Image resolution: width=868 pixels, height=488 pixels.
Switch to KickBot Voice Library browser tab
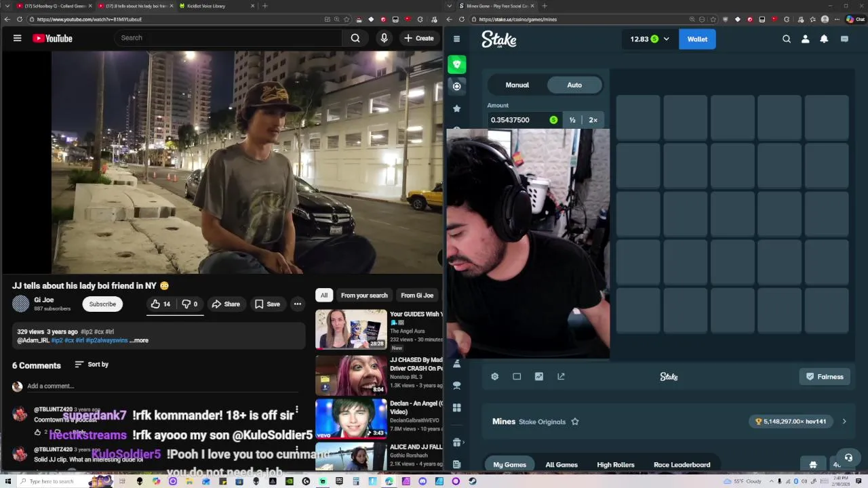pos(205,6)
